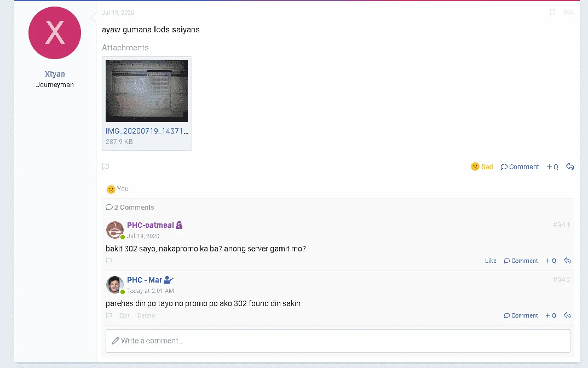Focus the Write a comment field
The width and height of the screenshot is (588, 368).
pyautogui.click(x=338, y=341)
